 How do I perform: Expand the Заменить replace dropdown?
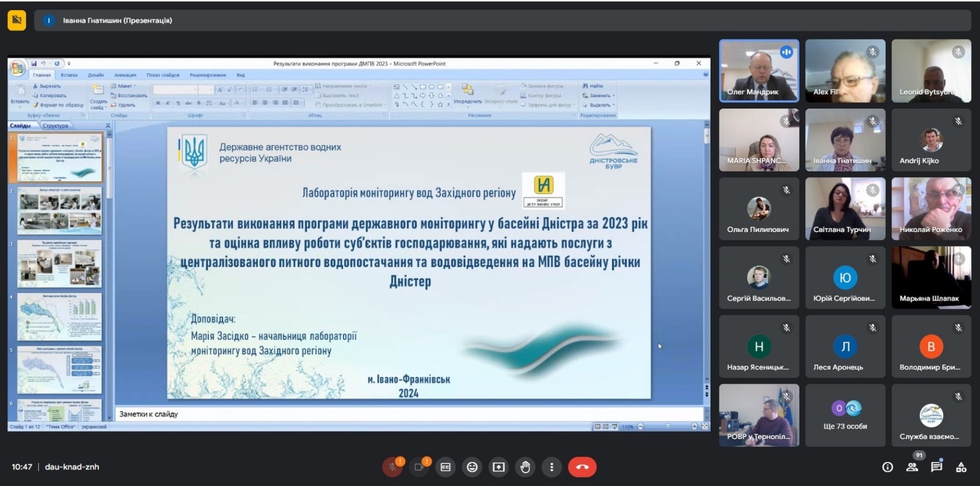[598, 95]
